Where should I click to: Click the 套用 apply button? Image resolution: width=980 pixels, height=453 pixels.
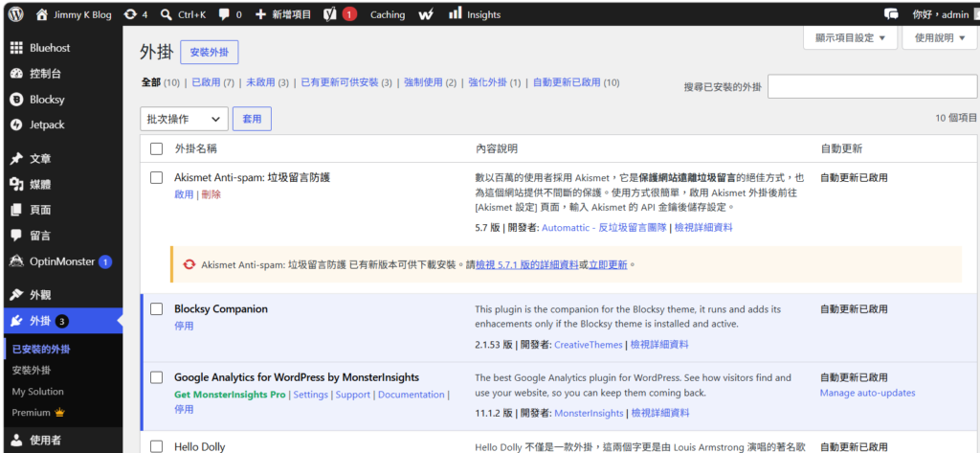pyautogui.click(x=252, y=119)
